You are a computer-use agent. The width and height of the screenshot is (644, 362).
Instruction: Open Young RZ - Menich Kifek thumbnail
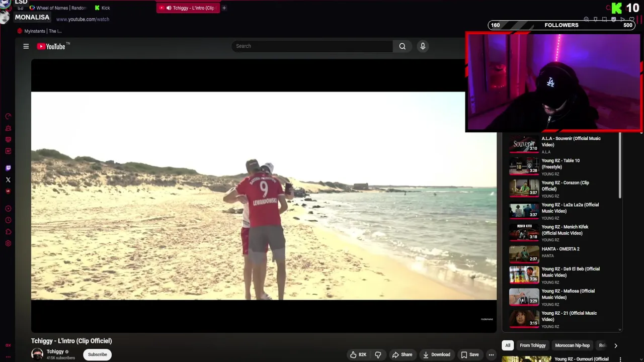524,232
